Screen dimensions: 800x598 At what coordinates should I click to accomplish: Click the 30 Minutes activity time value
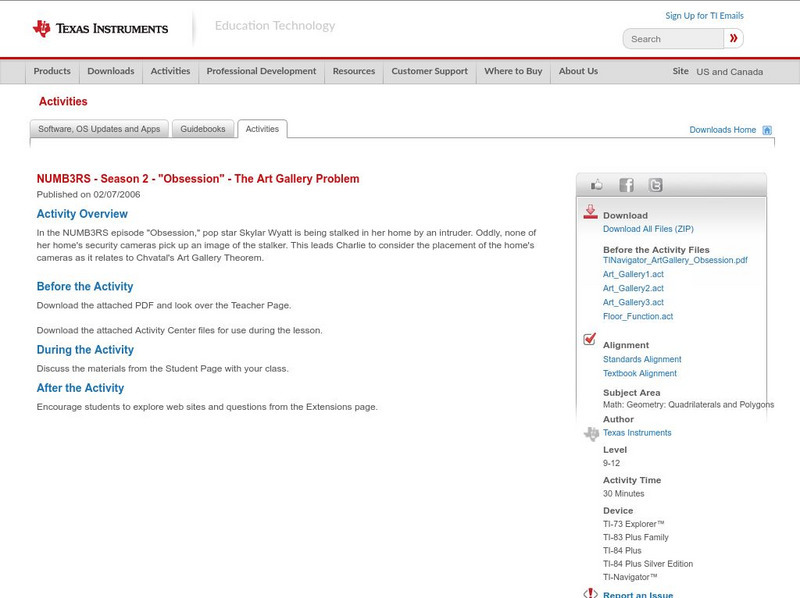(x=623, y=494)
